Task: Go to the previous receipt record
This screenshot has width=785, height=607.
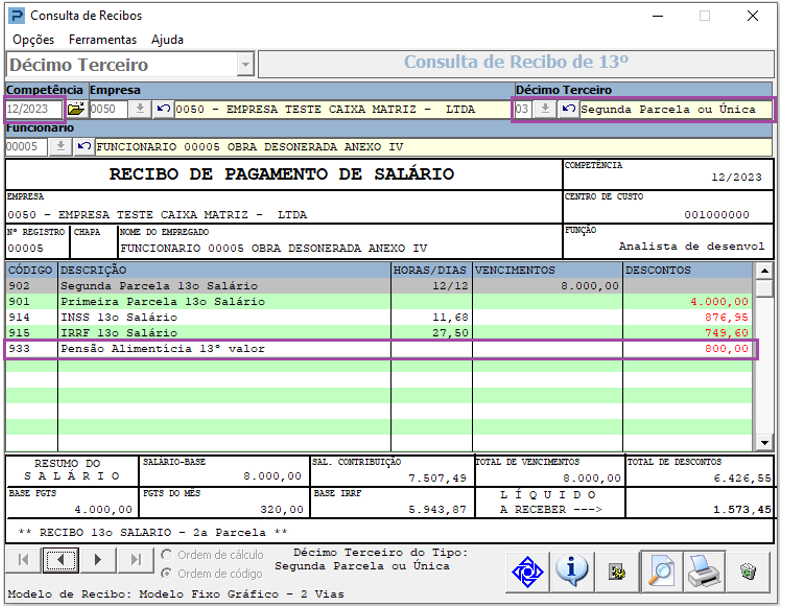Action: [61, 559]
